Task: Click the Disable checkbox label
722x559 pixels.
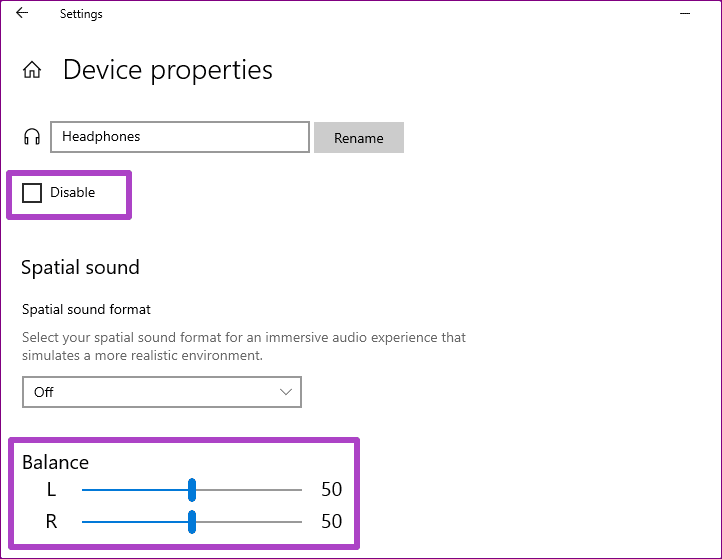Action: point(72,192)
